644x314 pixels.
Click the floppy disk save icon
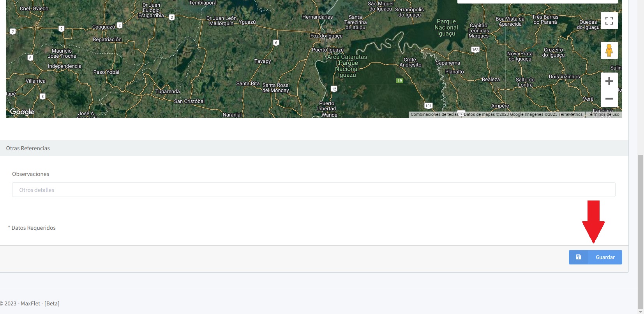pyautogui.click(x=578, y=257)
